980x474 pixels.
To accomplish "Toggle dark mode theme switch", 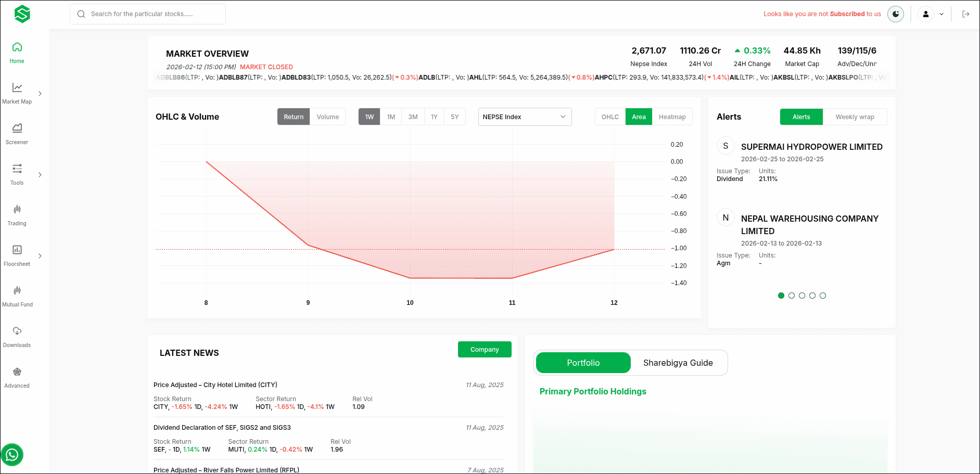I will coord(895,14).
